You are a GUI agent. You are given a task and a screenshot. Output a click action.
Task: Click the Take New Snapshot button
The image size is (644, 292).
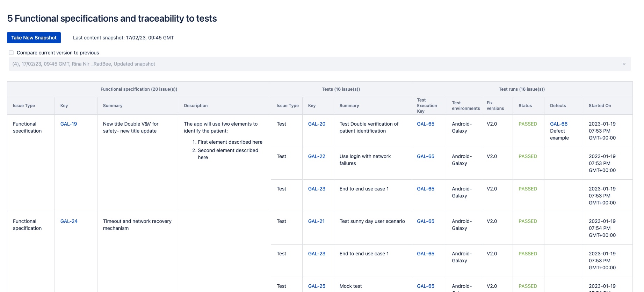coord(34,38)
